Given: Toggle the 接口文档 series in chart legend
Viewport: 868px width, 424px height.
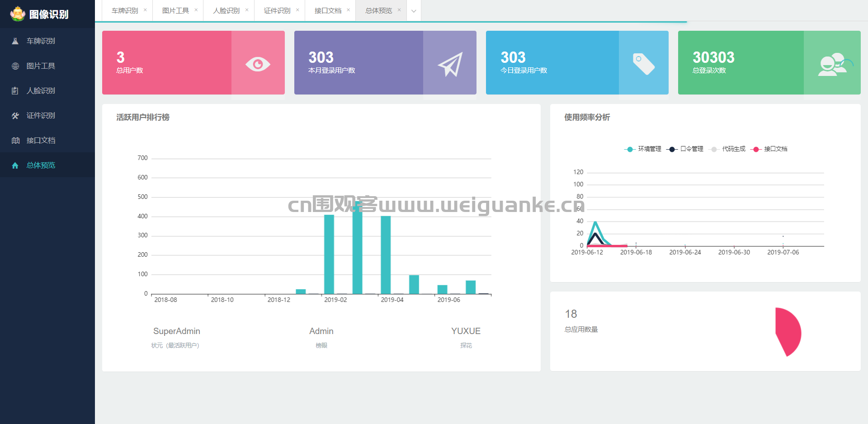Looking at the screenshot, I should pos(769,149).
